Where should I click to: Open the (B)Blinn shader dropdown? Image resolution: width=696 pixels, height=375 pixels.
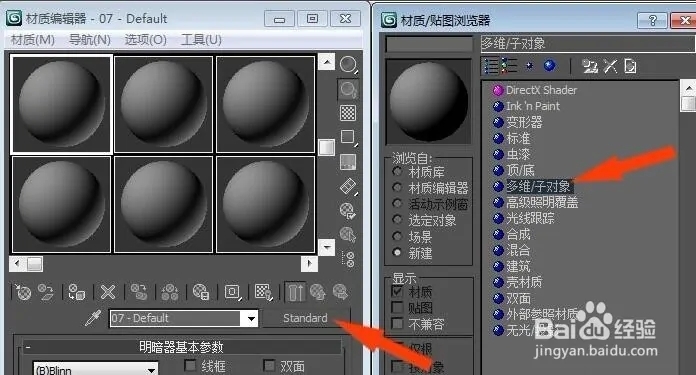(151, 369)
